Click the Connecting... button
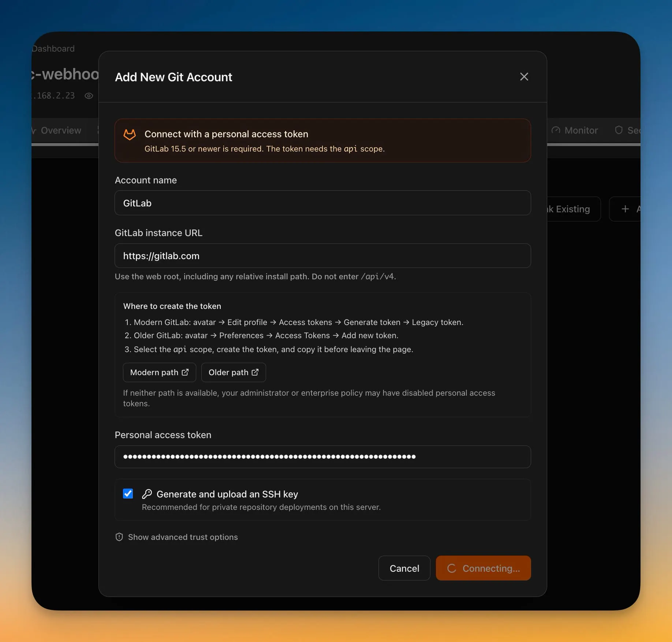Viewport: 672px width, 642px height. (483, 568)
